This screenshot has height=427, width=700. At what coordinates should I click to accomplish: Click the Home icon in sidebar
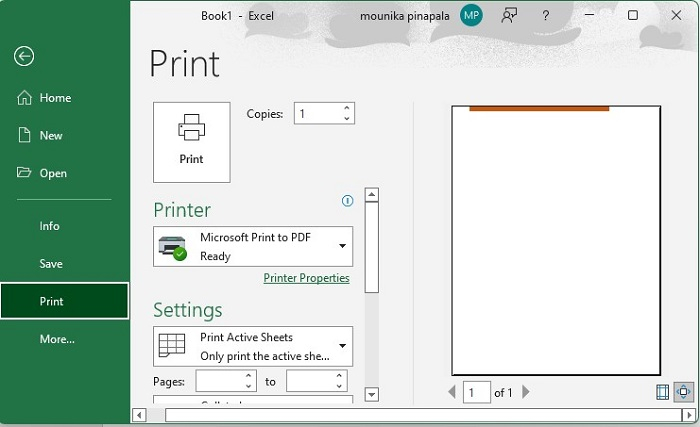[24, 98]
